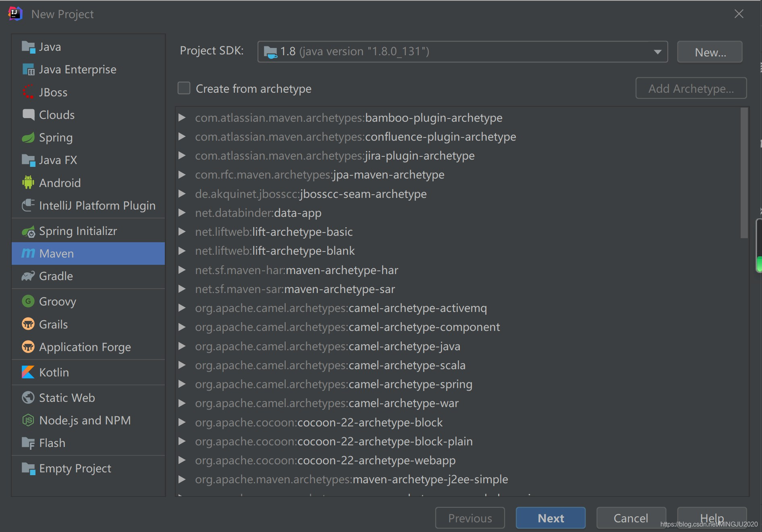The width and height of the screenshot is (762, 532).
Task: Select the Flash folder icon
Action: pyautogui.click(x=28, y=443)
